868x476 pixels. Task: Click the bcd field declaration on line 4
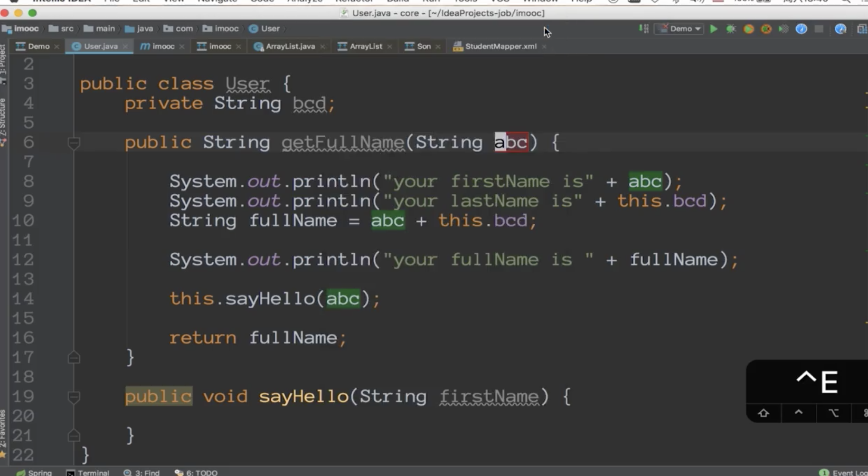click(309, 104)
